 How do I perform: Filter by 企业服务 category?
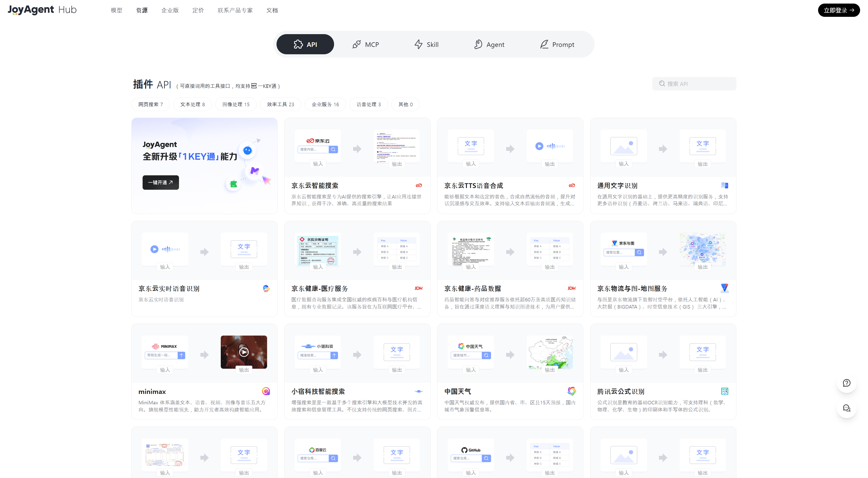click(325, 104)
